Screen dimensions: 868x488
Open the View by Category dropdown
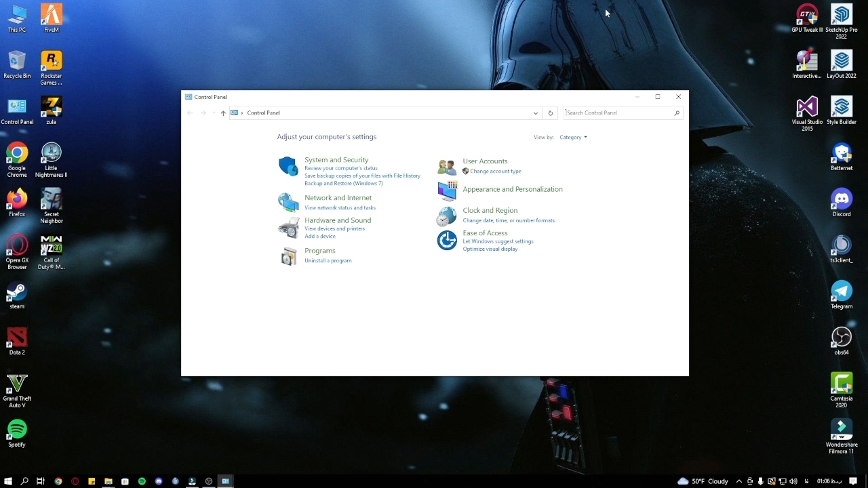click(573, 138)
